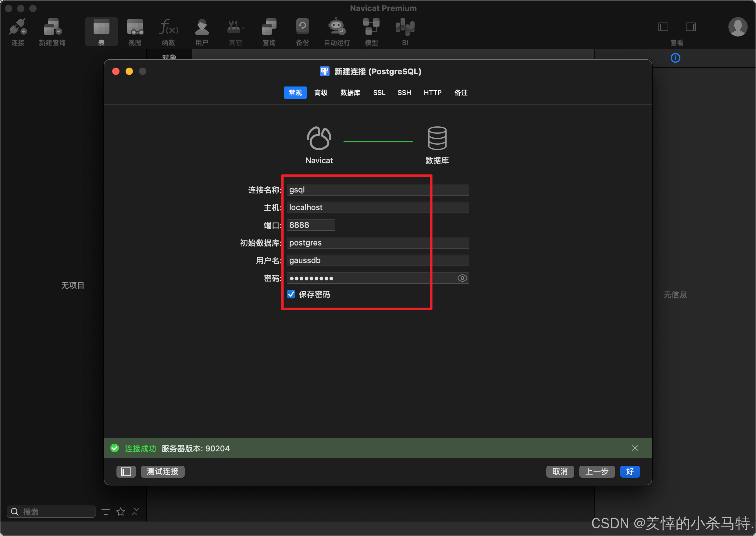
Task: Click the blue OK button
Action: (x=629, y=471)
